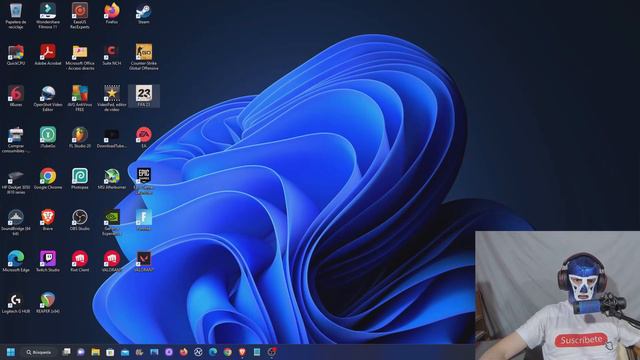640x360 pixels.
Task: Click the Epic Games Launcher desktop icon
Action: [144, 181]
